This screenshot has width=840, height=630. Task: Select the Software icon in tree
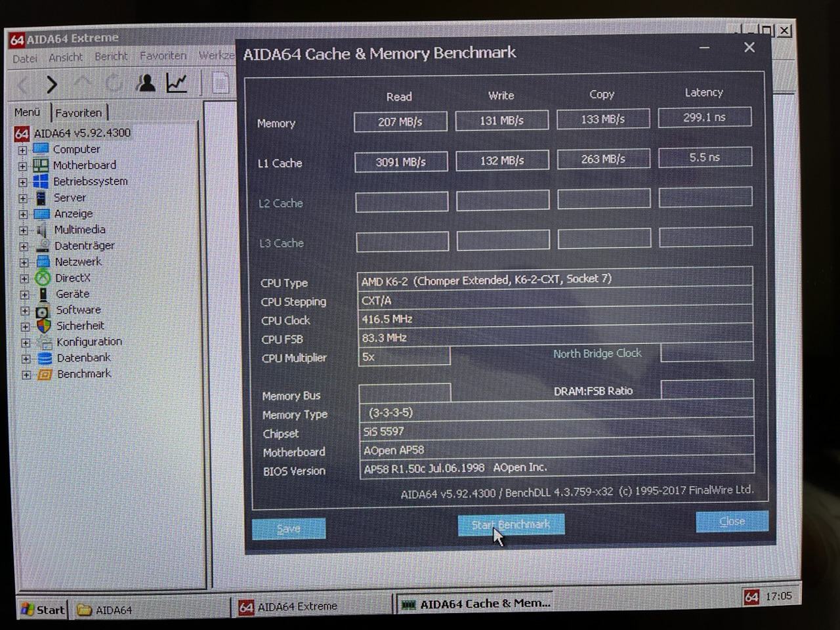(x=43, y=310)
